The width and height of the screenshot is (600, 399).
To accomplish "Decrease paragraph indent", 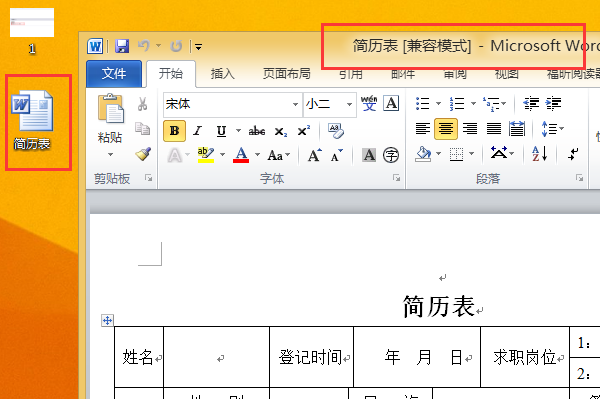I will [531, 103].
